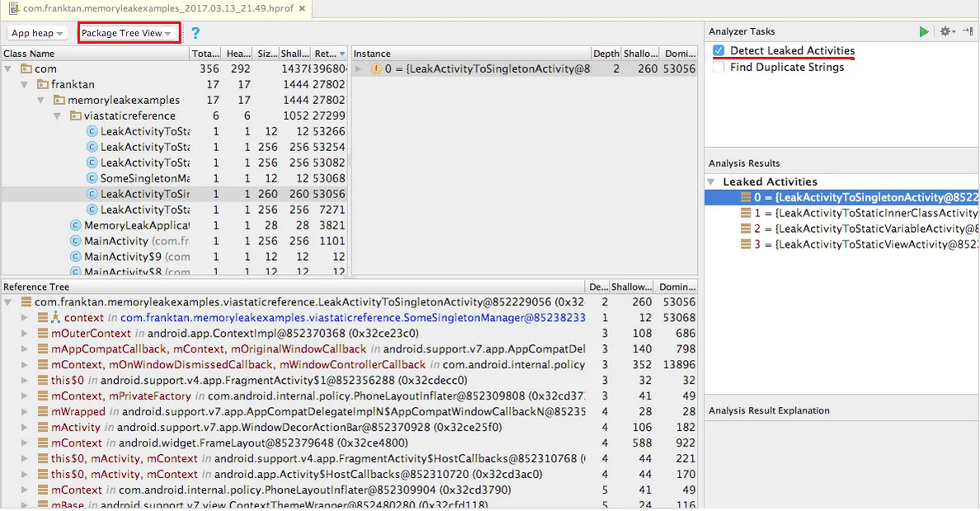Click the viastaticreference package folder icon
980x511 pixels.
[76, 116]
